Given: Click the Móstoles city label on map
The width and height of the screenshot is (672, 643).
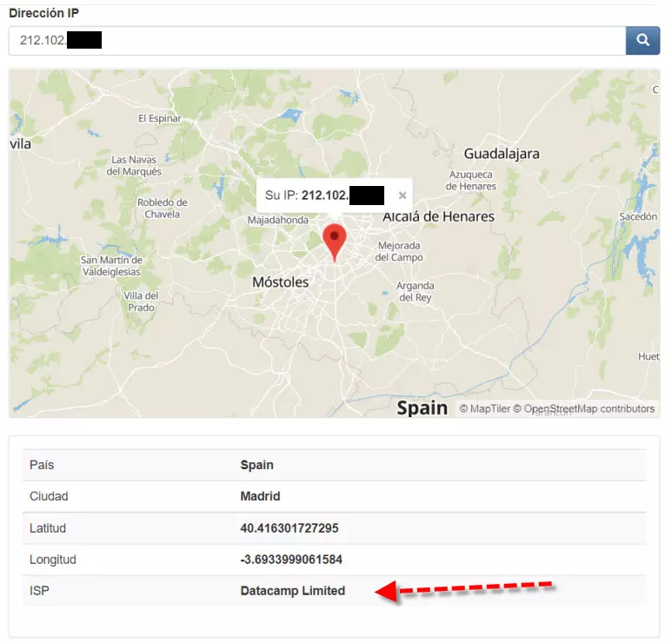Looking at the screenshot, I should 280,282.
